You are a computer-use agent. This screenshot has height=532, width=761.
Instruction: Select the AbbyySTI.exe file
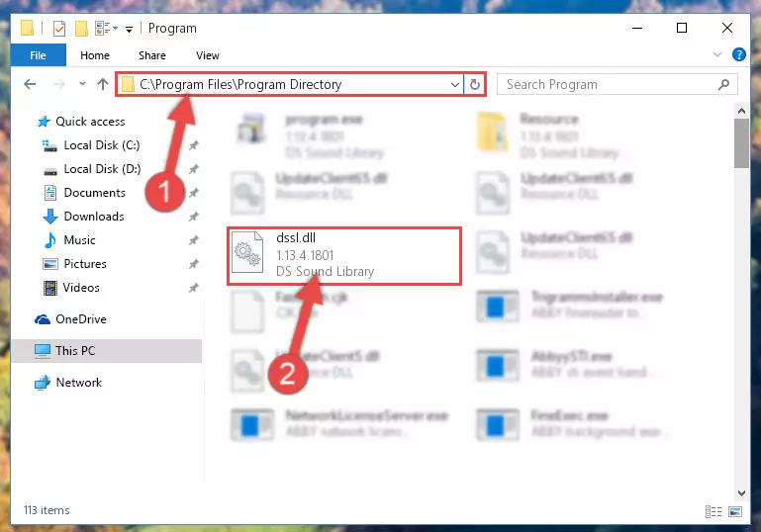point(563,365)
